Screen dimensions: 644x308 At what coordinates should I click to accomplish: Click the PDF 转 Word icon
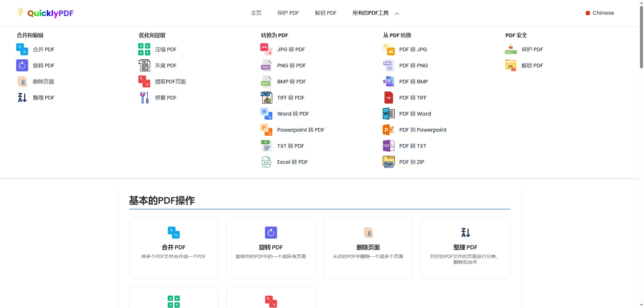click(x=388, y=114)
